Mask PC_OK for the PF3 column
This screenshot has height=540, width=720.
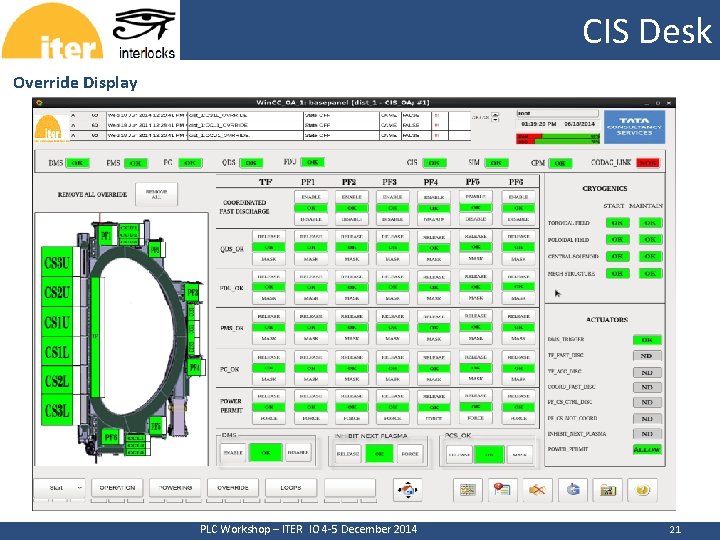[393, 379]
